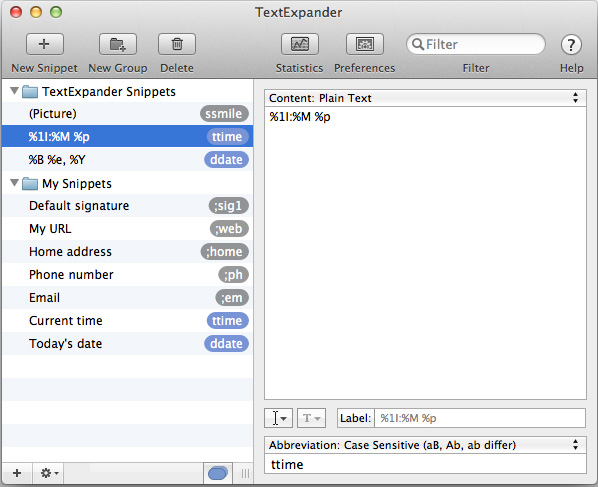Select the Home address snippet

127,252
